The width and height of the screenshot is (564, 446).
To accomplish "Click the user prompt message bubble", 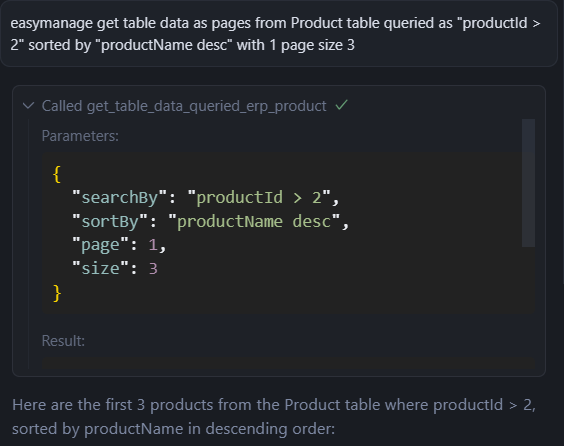I will tap(279, 34).
